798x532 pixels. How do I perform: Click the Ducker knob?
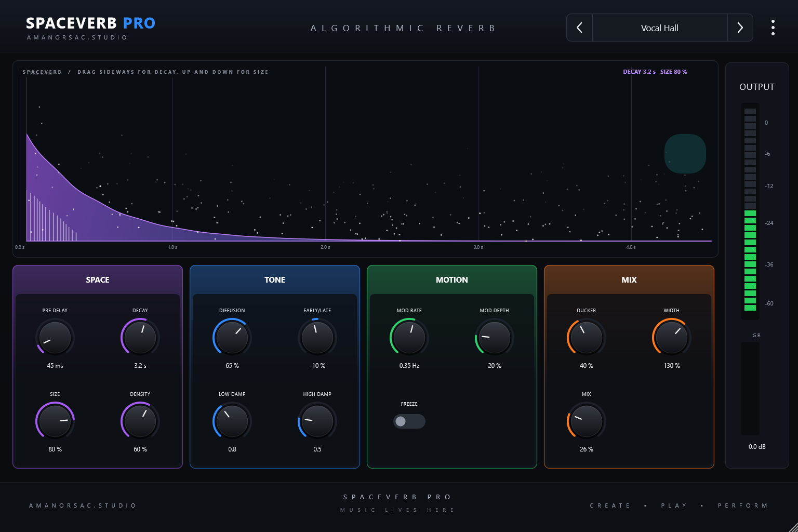[587, 337]
